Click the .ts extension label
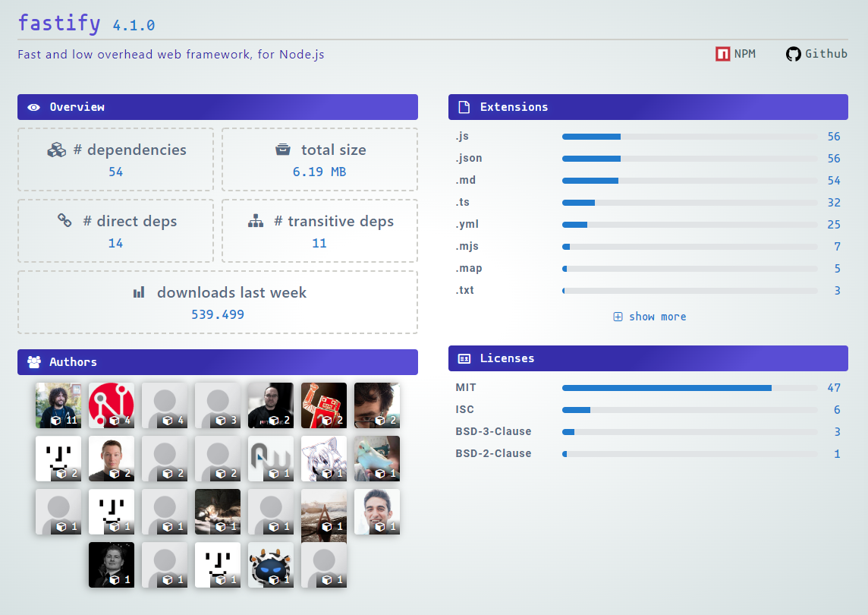 (464, 202)
